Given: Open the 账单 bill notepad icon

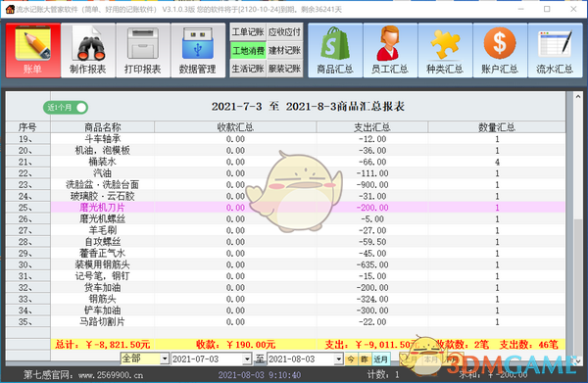Looking at the screenshot, I should pyautogui.click(x=33, y=50).
